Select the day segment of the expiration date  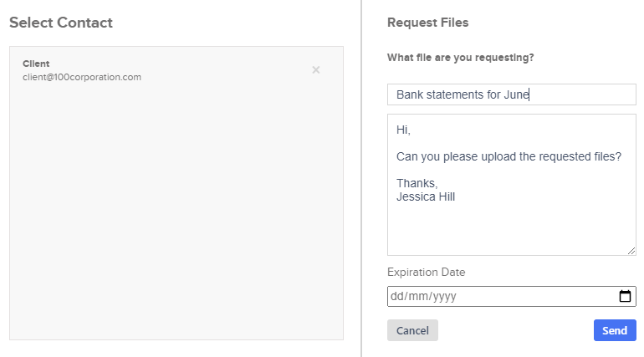click(397, 296)
